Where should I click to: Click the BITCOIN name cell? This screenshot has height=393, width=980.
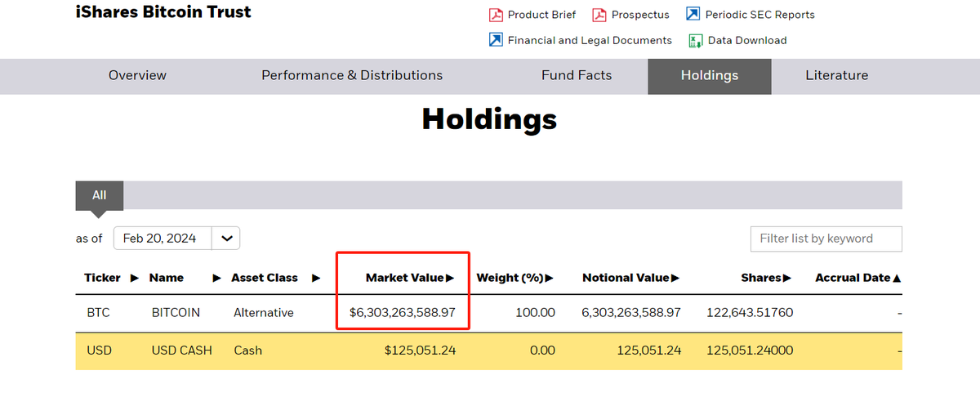click(x=176, y=313)
